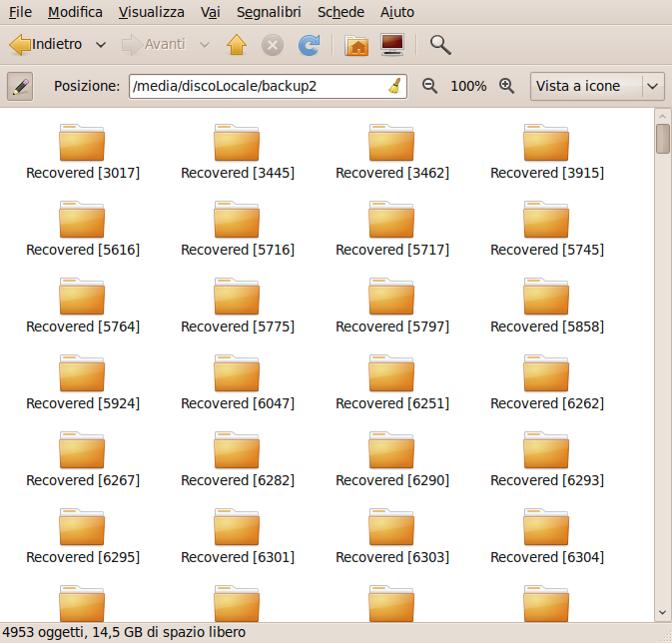Select folder Recovered [5716]

[x=237, y=229]
